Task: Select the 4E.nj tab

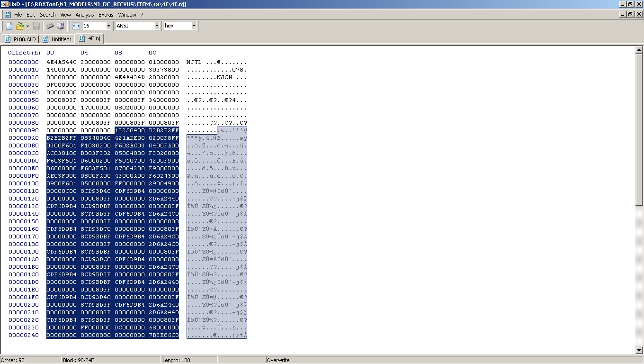Action: coord(89,38)
